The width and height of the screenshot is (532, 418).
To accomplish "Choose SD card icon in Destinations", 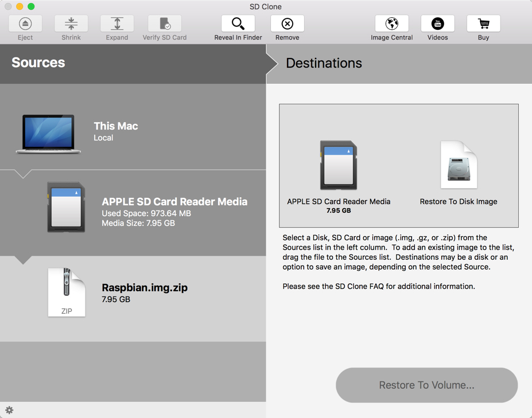I will (339, 165).
